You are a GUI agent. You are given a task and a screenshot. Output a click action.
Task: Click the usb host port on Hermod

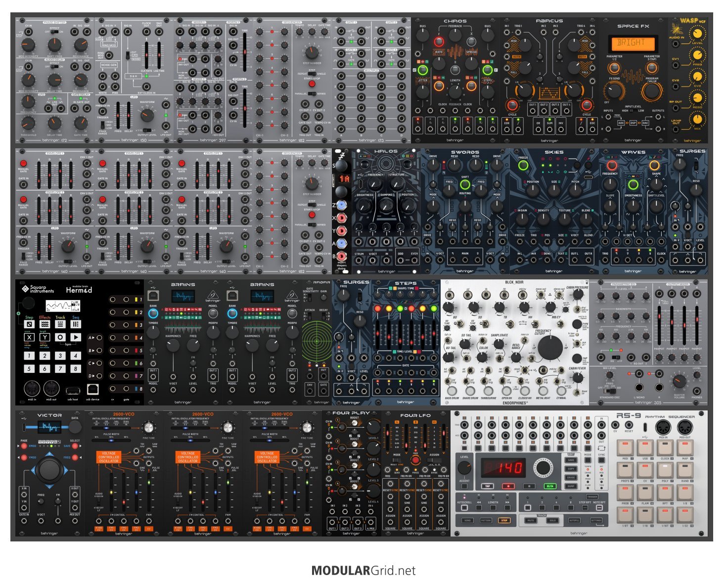(x=72, y=391)
